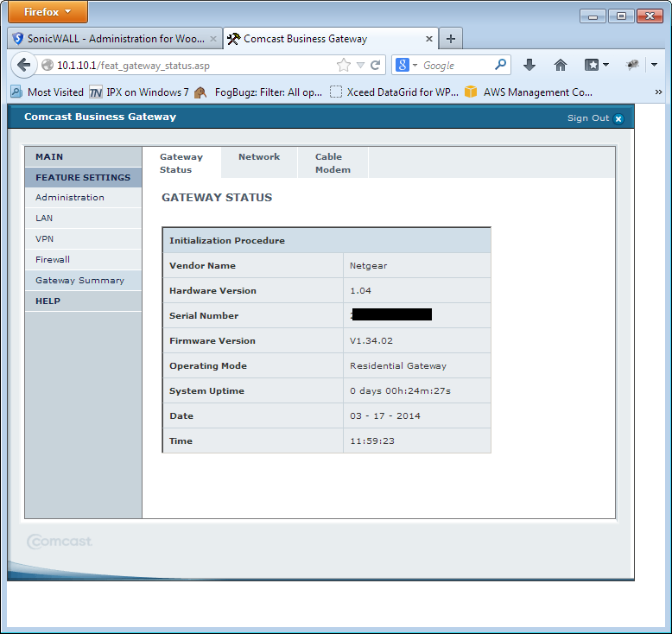The width and height of the screenshot is (672, 634).
Task: Show more bookmarks chevron
Action: 658,92
